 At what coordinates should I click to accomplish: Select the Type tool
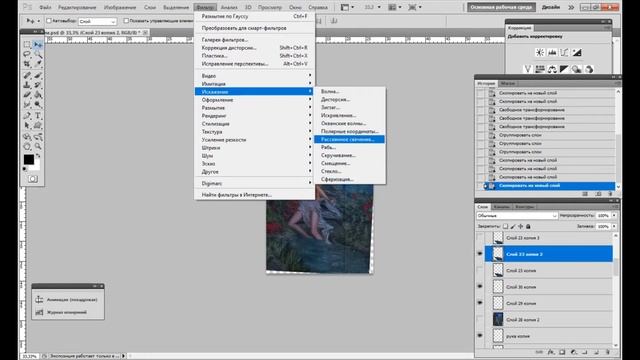pyautogui.click(x=38, y=116)
